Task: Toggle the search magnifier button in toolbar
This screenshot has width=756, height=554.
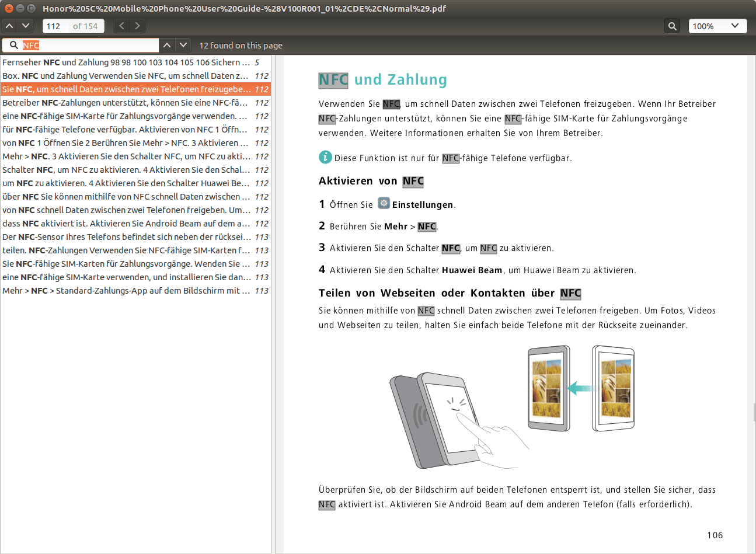Action: [x=673, y=26]
